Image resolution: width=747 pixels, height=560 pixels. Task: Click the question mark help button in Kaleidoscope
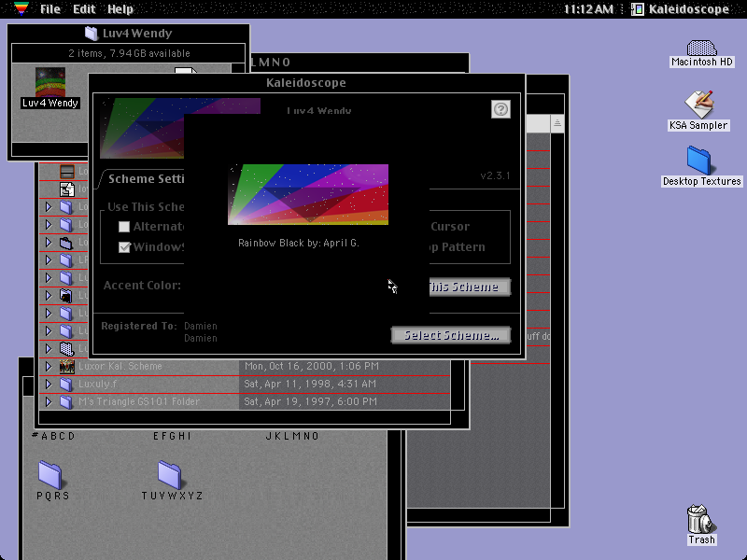click(500, 109)
